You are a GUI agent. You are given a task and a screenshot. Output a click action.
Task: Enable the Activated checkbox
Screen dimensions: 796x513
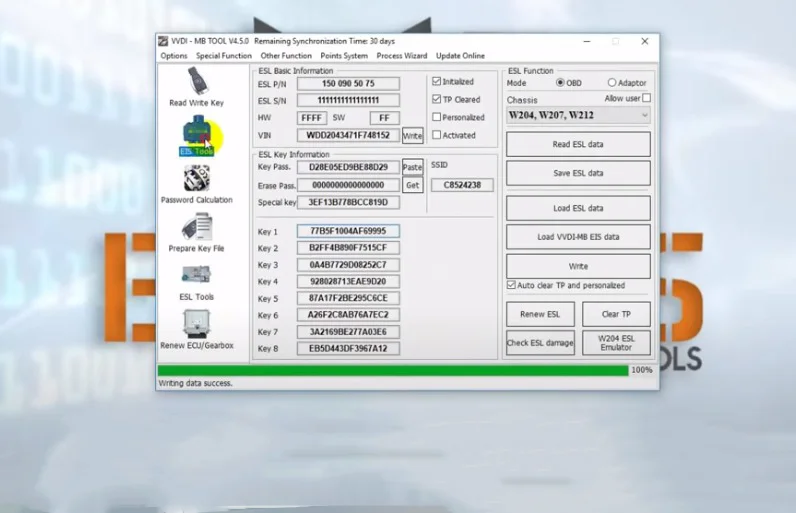pos(437,135)
